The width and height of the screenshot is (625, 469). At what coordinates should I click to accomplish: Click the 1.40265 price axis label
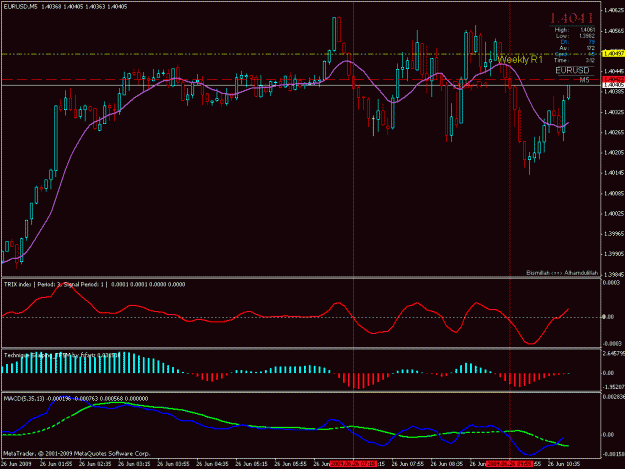(614, 132)
